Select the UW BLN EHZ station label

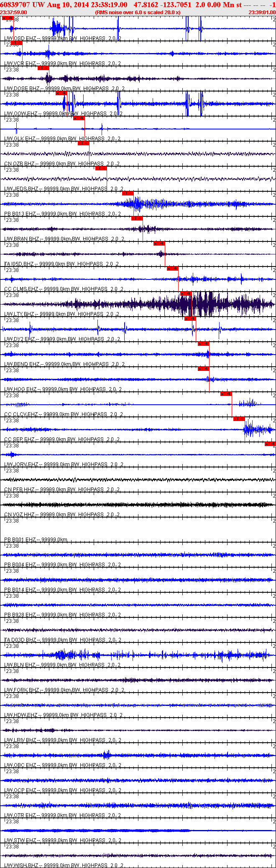(20, 665)
